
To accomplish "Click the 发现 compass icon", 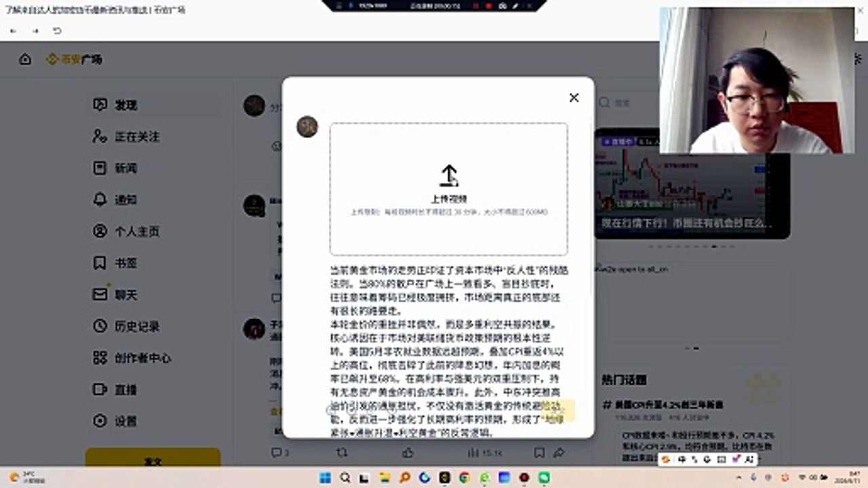I will click(x=100, y=105).
